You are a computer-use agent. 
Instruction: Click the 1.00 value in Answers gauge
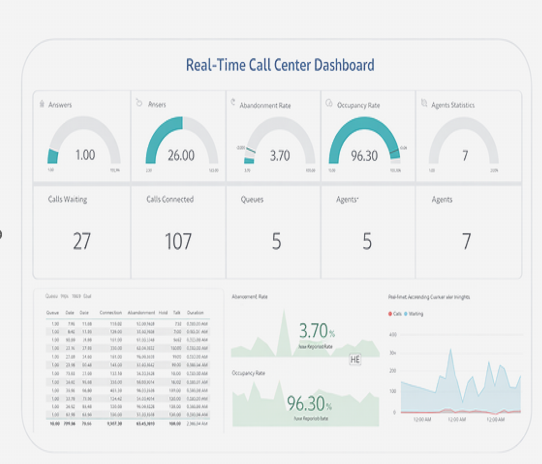pos(85,155)
